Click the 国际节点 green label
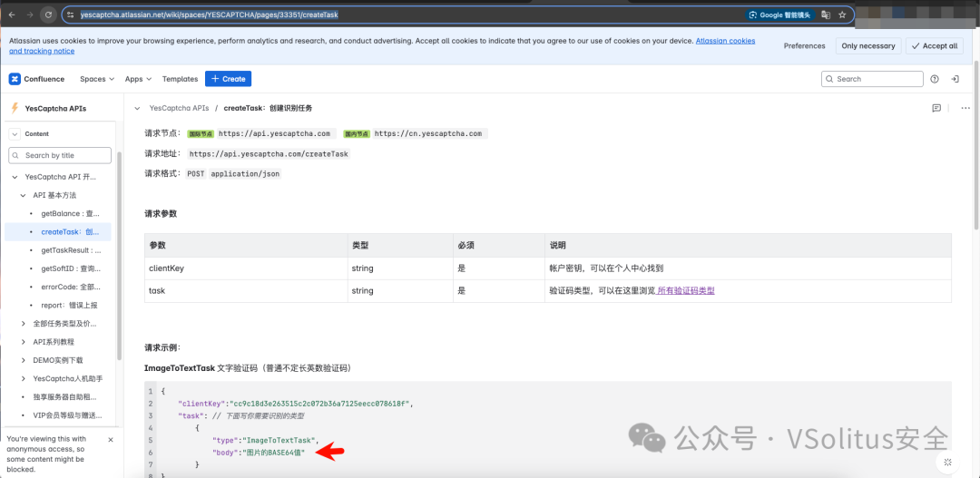The image size is (980, 478). [201, 133]
